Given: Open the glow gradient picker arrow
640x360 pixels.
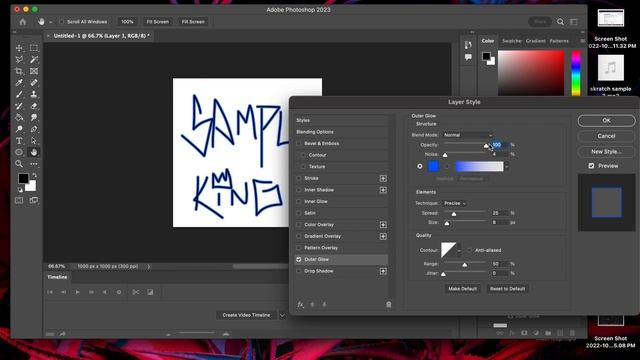Looking at the screenshot, I should tap(507, 166).
